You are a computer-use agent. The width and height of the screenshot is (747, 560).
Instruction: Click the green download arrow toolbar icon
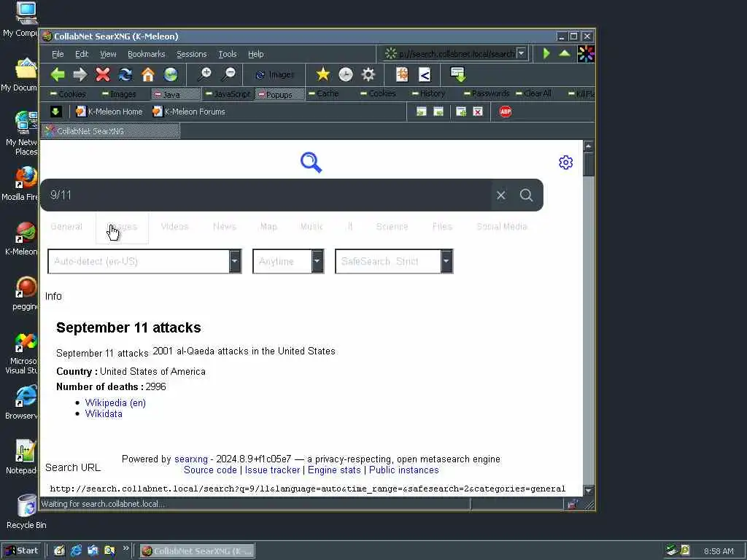[x=458, y=74]
